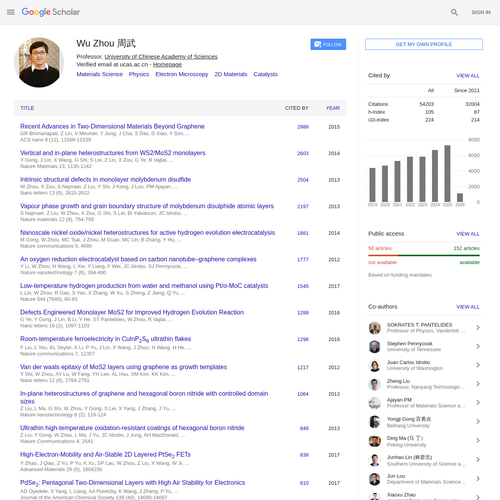Expand chevron for Ajayan PM

pos(478,403)
